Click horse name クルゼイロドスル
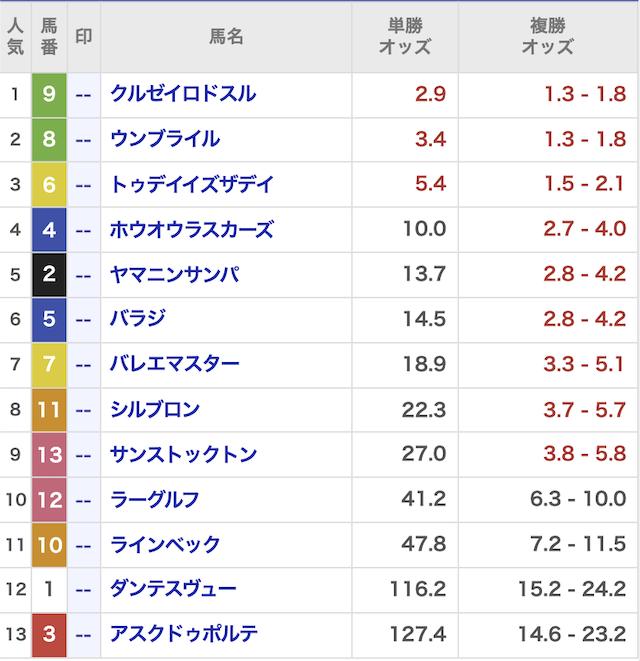 tap(183, 94)
